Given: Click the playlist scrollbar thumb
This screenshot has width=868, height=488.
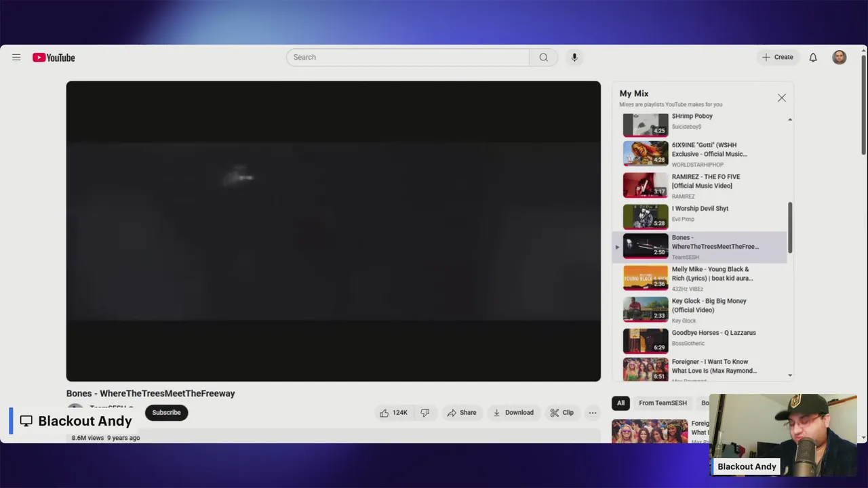Looking at the screenshot, I should 790,228.
